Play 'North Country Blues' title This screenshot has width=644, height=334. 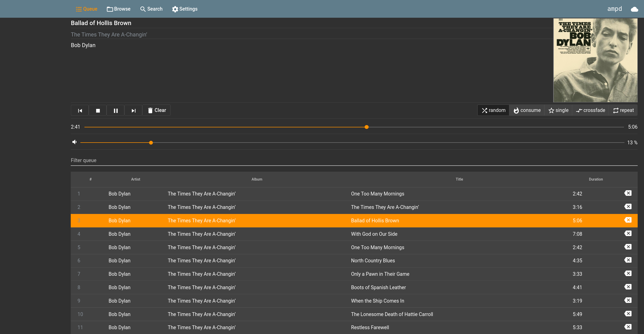coord(373,261)
